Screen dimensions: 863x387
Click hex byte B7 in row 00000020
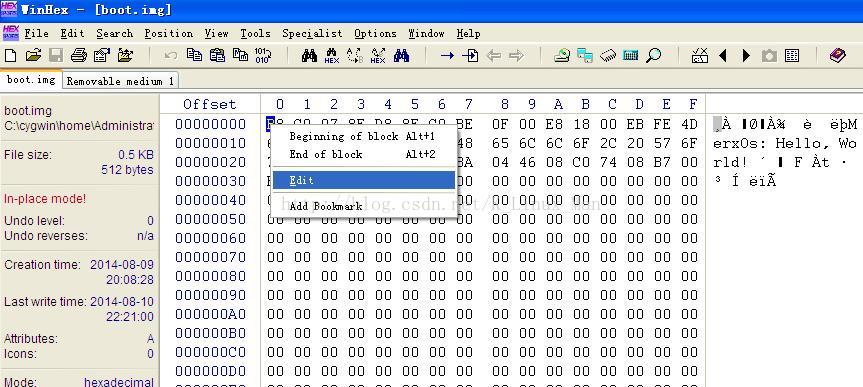pos(662,162)
